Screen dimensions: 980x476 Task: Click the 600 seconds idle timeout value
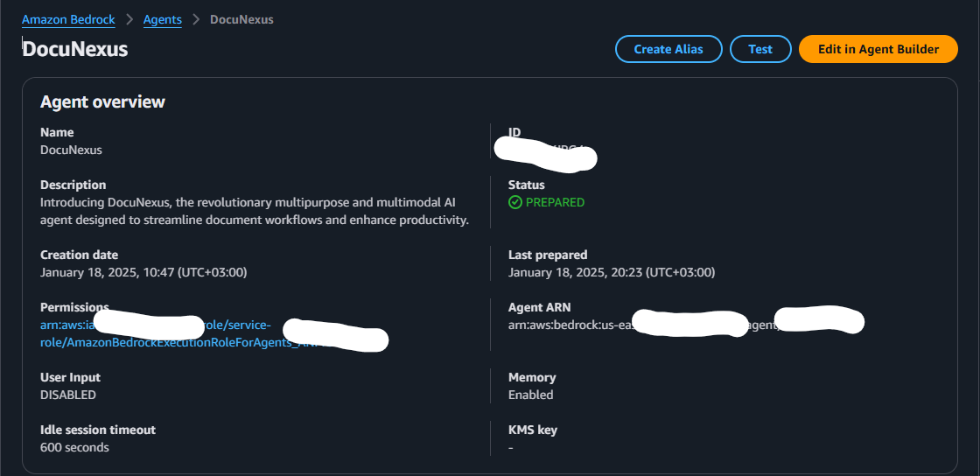click(x=74, y=447)
